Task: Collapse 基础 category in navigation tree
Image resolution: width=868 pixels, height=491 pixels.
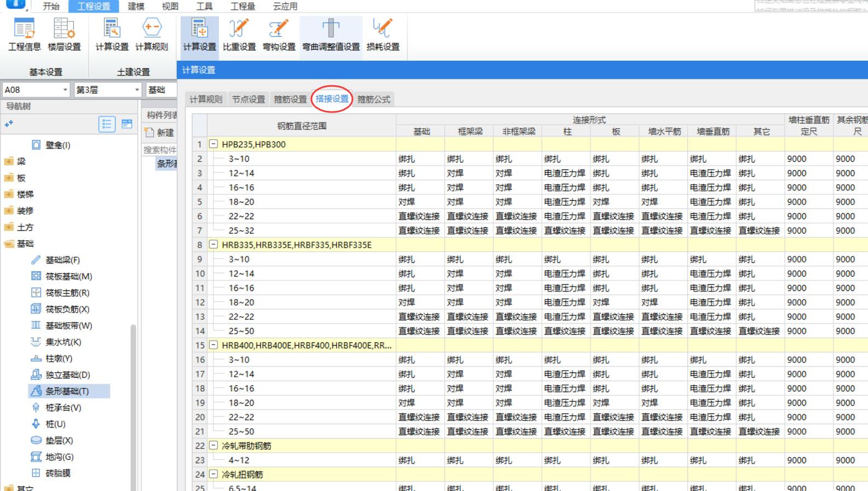Action: [x=9, y=243]
